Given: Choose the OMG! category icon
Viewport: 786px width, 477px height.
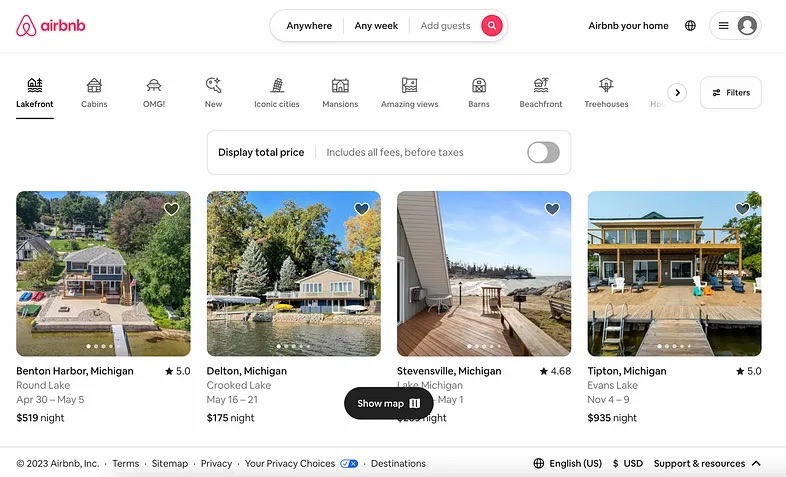Looking at the screenshot, I should 154,86.
